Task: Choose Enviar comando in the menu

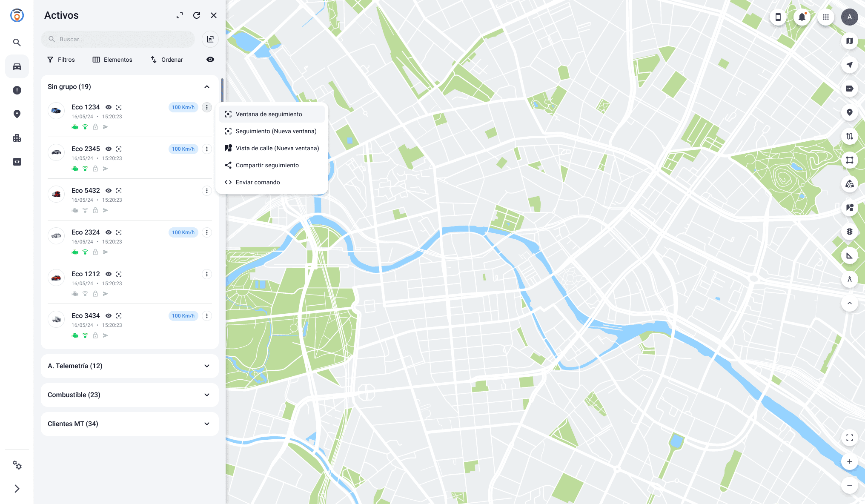Action: [258, 182]
